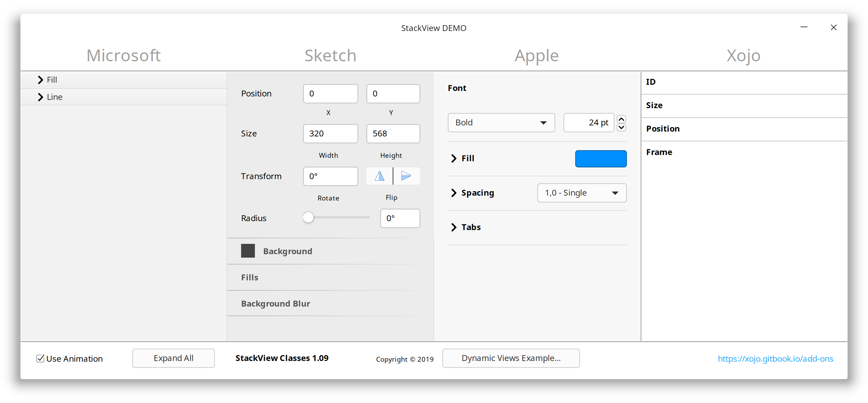Click the Sketch column heading
This screenshot has height=403, width=868.
pos(330,55)
